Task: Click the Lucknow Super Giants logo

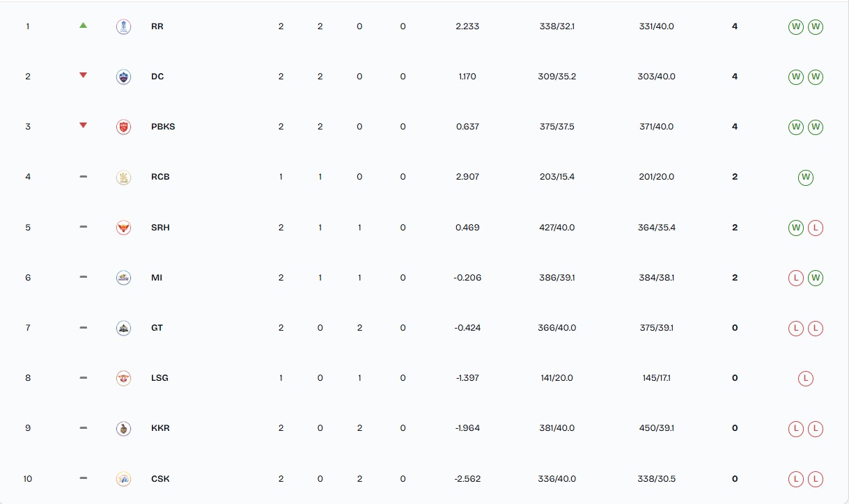Action: [123, 378]
